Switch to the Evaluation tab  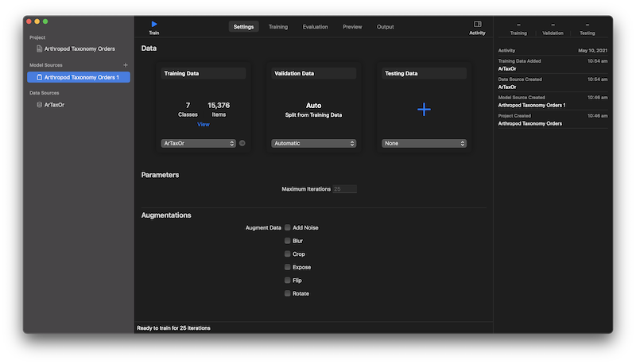[x=315, y=27]
